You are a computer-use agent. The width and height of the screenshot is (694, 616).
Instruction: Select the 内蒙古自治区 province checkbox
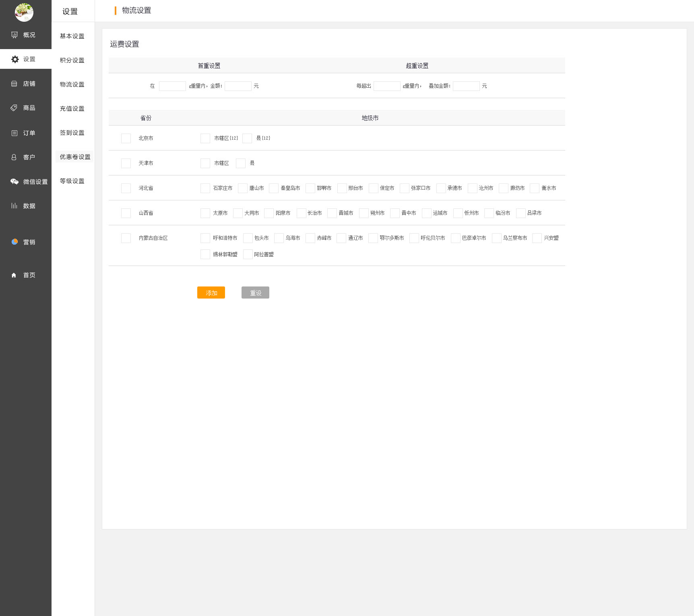tap(126, 238)
